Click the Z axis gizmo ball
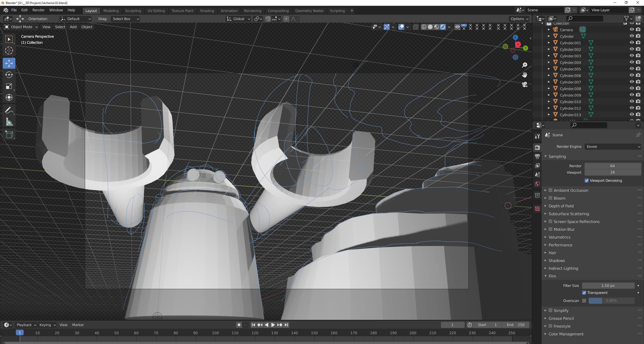 [515, 37]
